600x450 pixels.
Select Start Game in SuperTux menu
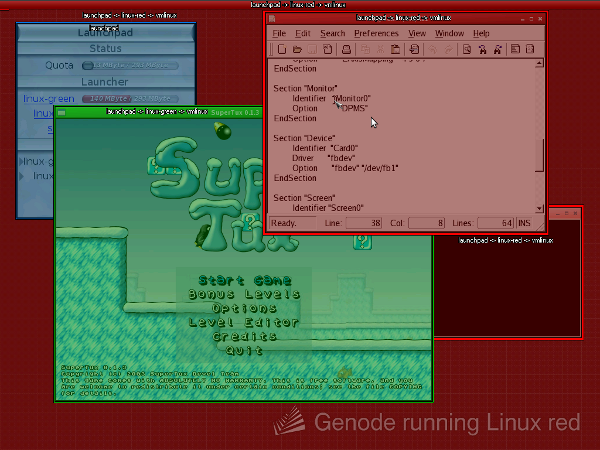245,280
